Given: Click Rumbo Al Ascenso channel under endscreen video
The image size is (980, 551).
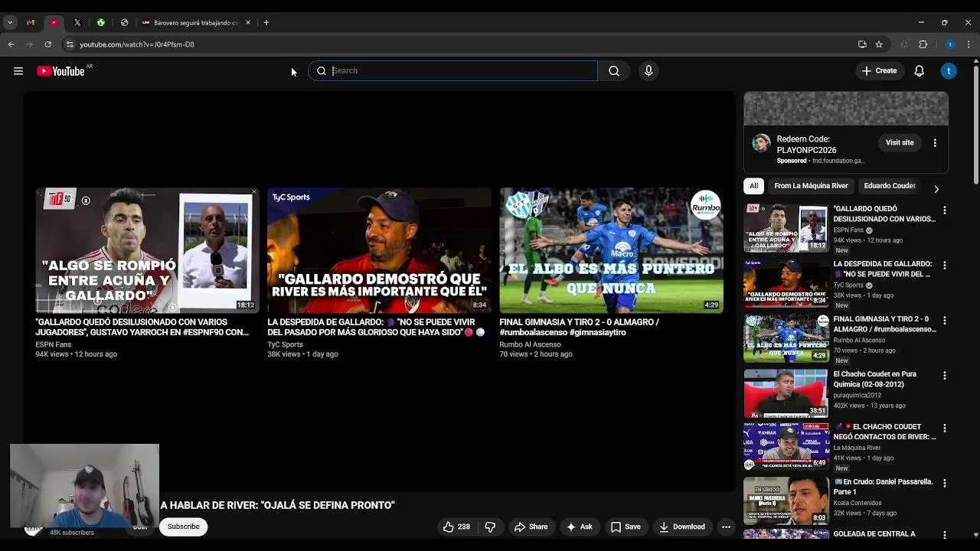Looking at the screenshot, I should coord(530,345).
